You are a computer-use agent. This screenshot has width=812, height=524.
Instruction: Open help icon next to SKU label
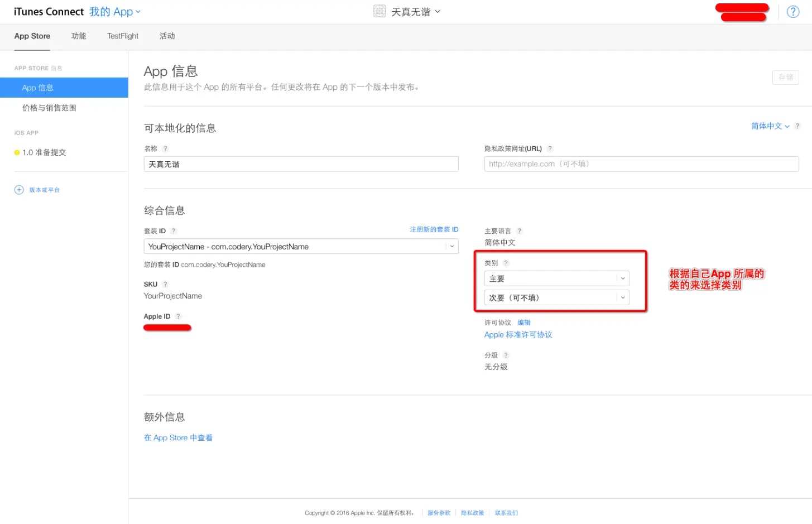(x=165, y=285)
